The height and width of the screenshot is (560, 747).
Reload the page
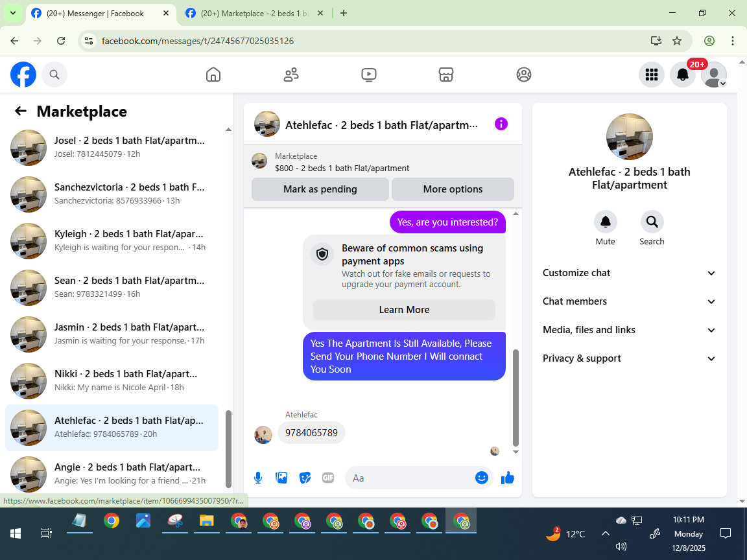point(61,41)
